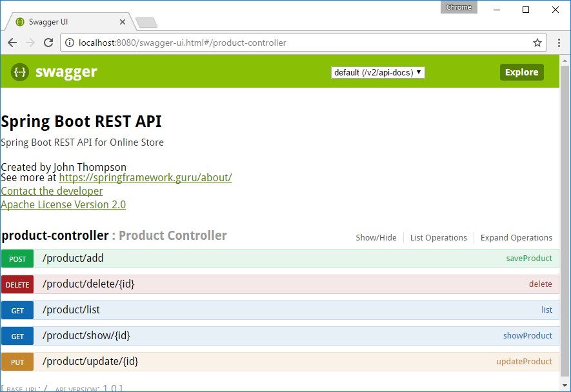
Task: Open the default (/v2/api-docs) spec dropdown
Action: click(x=377, y=72)
